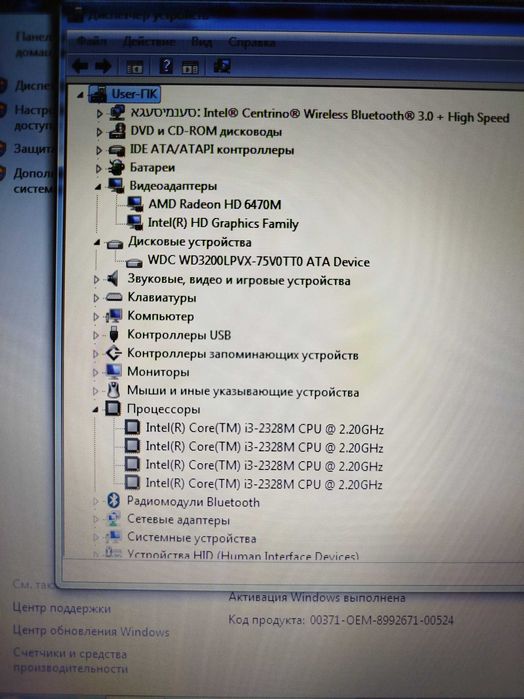Click the Мыши mouse icon
The image size is (524, 699).
pos(113,390)
